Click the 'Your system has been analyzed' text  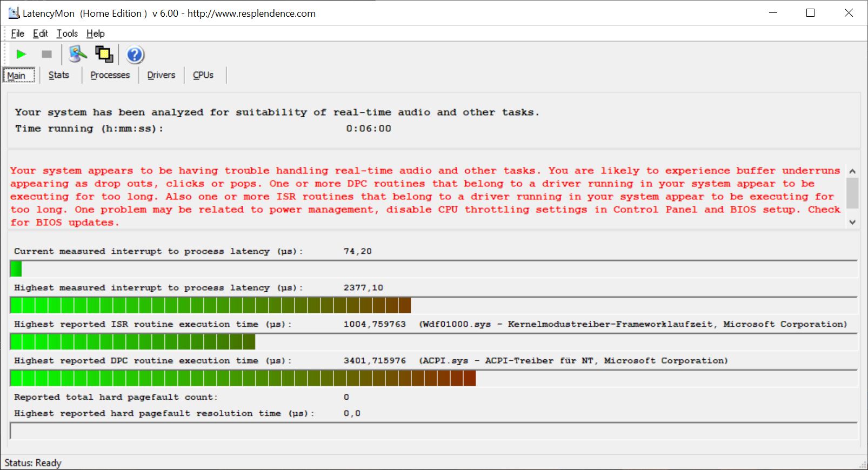coord(277,112)
